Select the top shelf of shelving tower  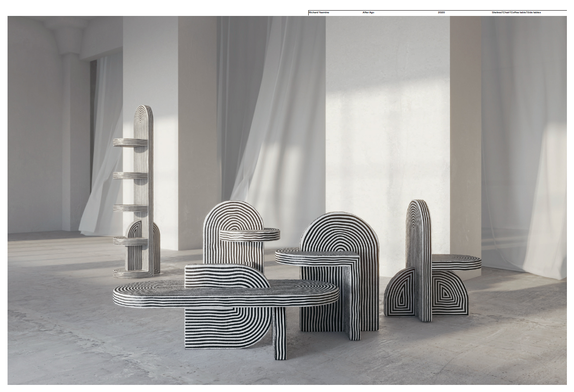[x=130, y=142]
